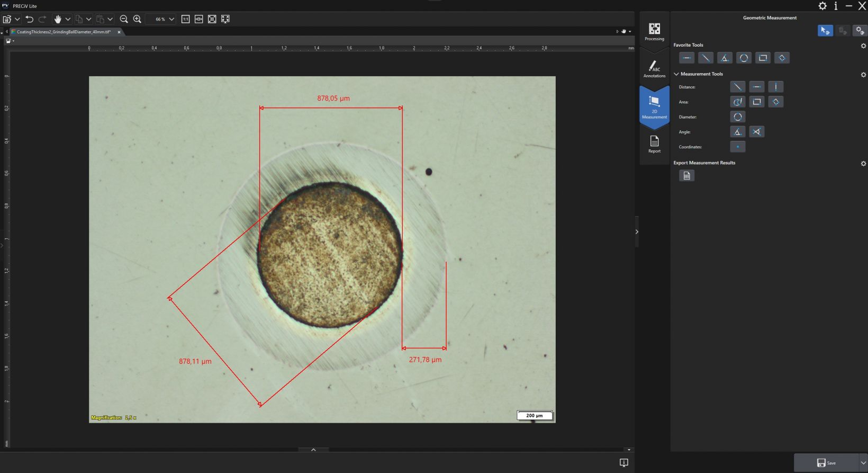Select the Pan hand tool
This screenshot has width=868, height=473.
pos(58,19)
